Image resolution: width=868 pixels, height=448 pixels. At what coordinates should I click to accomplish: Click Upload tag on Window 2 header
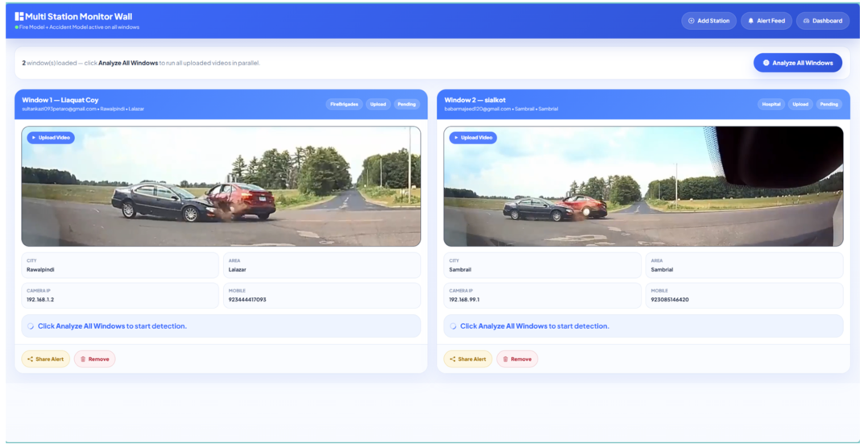tap(800, 104)
